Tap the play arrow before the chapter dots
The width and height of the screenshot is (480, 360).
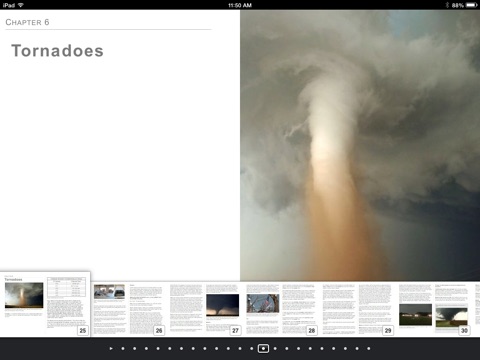pyautogui.click(x=111, y=349)
